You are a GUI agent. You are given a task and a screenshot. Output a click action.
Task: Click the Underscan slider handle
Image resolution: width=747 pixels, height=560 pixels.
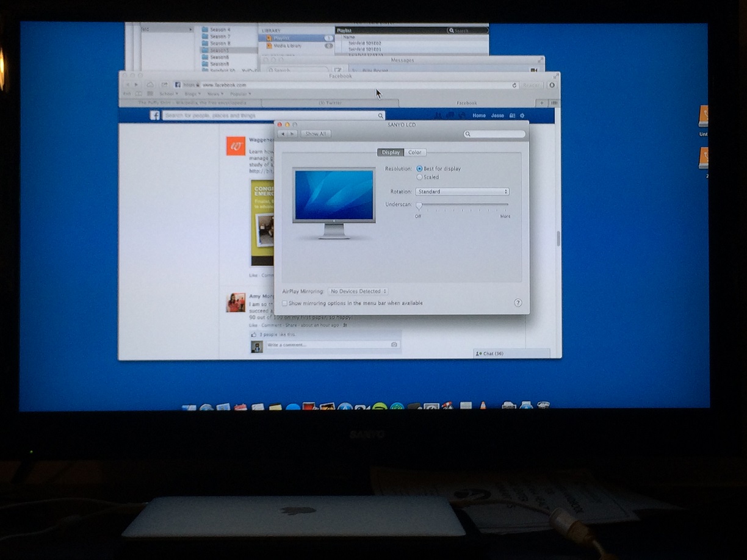point(419,206)
